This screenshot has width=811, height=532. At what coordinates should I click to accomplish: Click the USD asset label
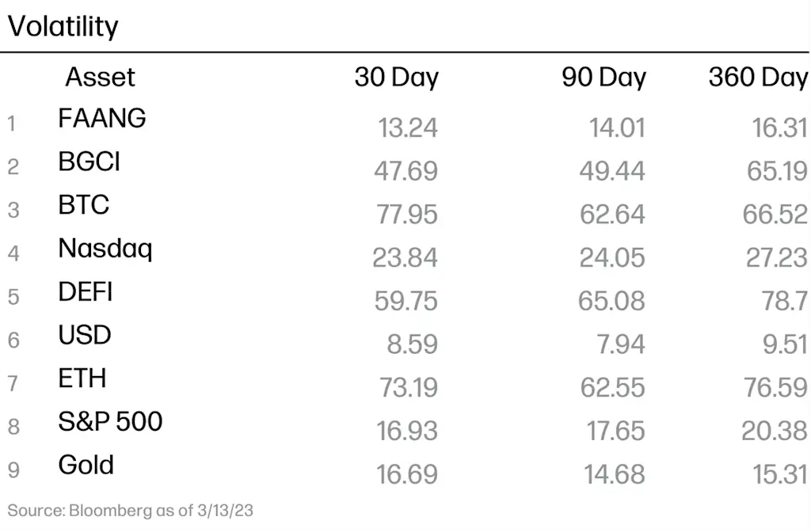pyautogui.click(x=85, y=336)
